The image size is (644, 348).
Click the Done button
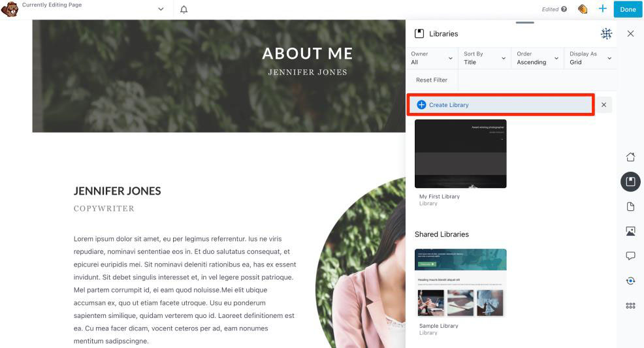628,9
